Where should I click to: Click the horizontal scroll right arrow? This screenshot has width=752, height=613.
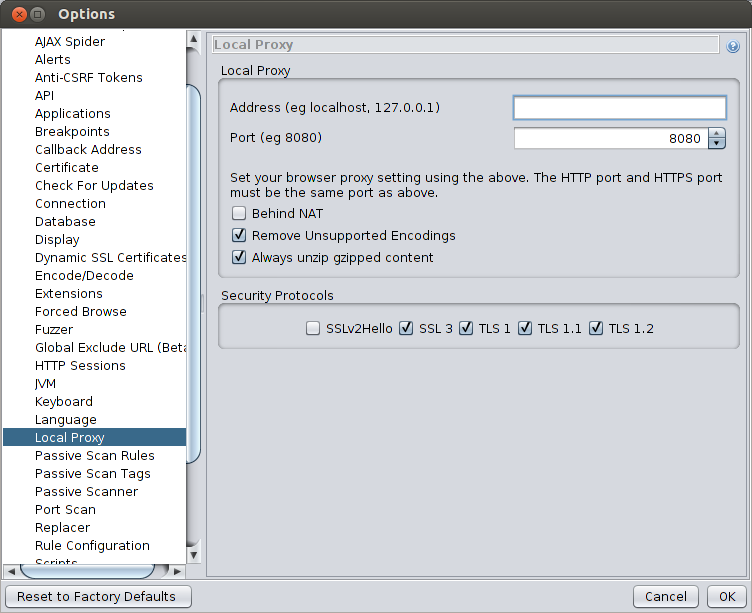[177, 571]
